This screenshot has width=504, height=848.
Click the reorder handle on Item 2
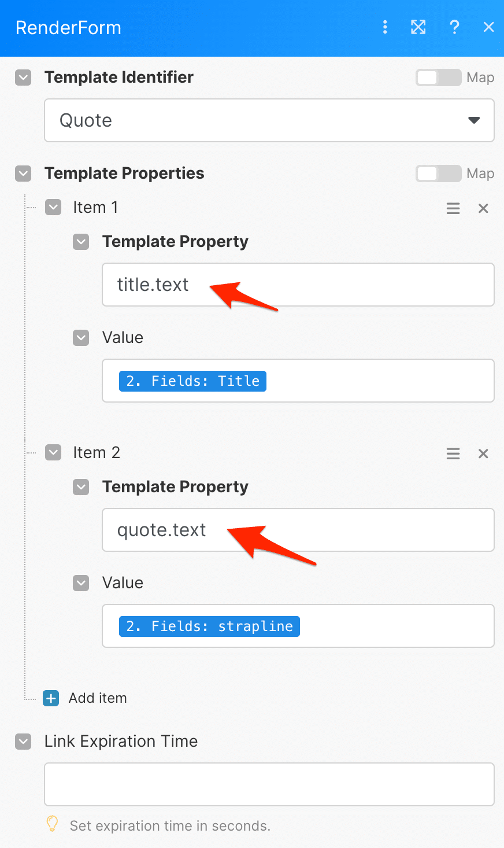coord(453,454)
